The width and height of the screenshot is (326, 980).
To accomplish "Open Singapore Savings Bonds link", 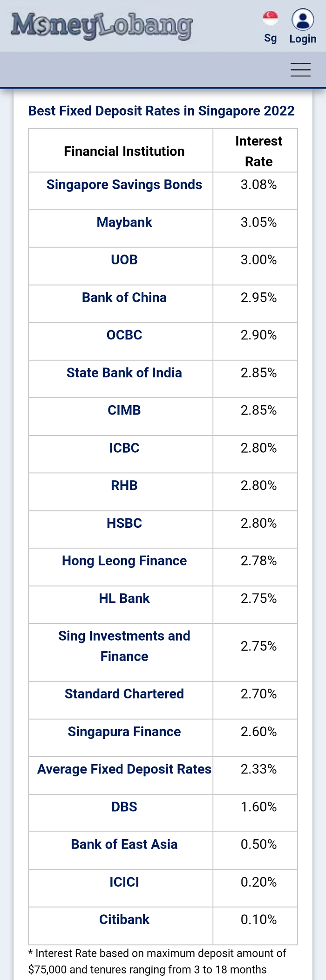I will [124, 185].
